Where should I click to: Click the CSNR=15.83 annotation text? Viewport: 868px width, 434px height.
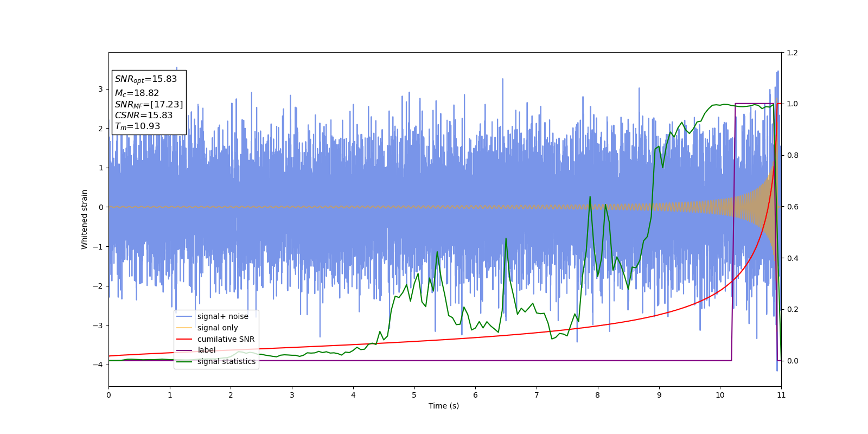coord(144,115)
